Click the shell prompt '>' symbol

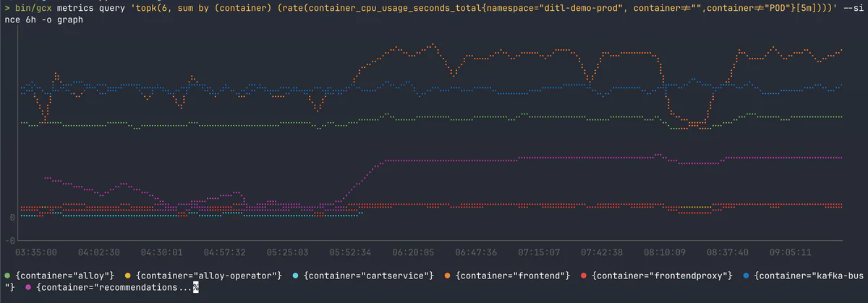(7, 7)
